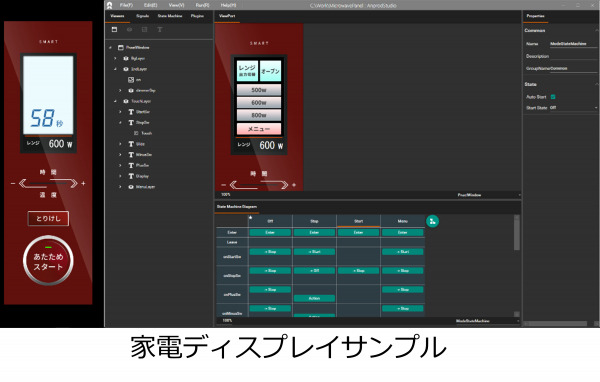The height and width of the screenshot is (382, 600).
Task: Toggle the Auto Start checkbox
Action: (x=553, y=97)
